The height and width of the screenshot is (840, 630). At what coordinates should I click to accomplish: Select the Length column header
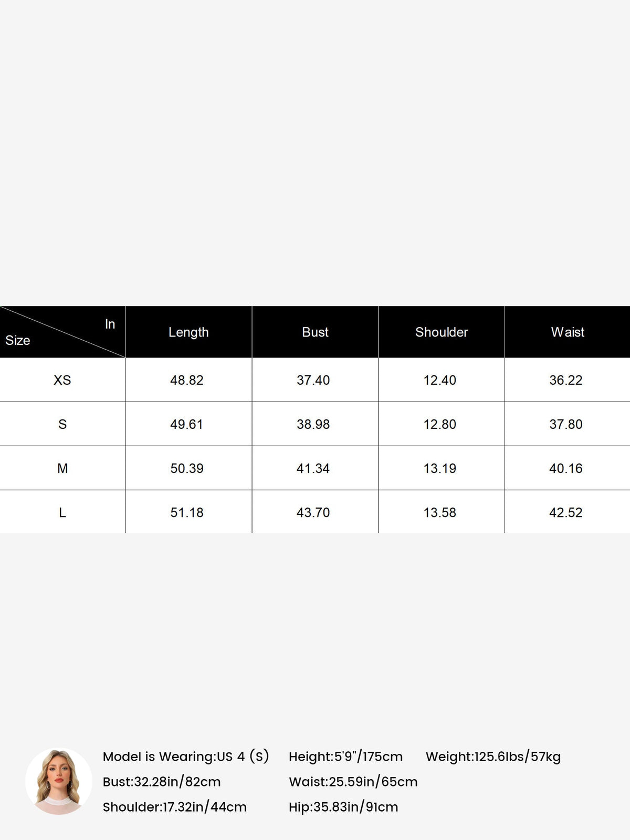point(188,332)
